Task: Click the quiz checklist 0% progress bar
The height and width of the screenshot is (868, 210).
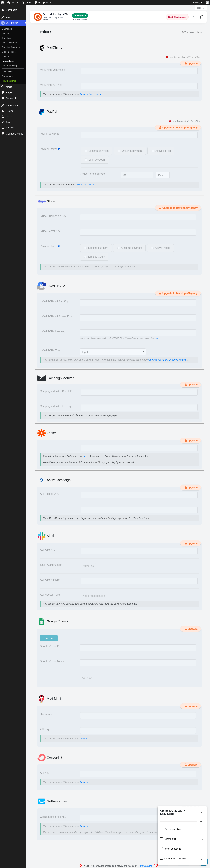Action: point(179,822)
